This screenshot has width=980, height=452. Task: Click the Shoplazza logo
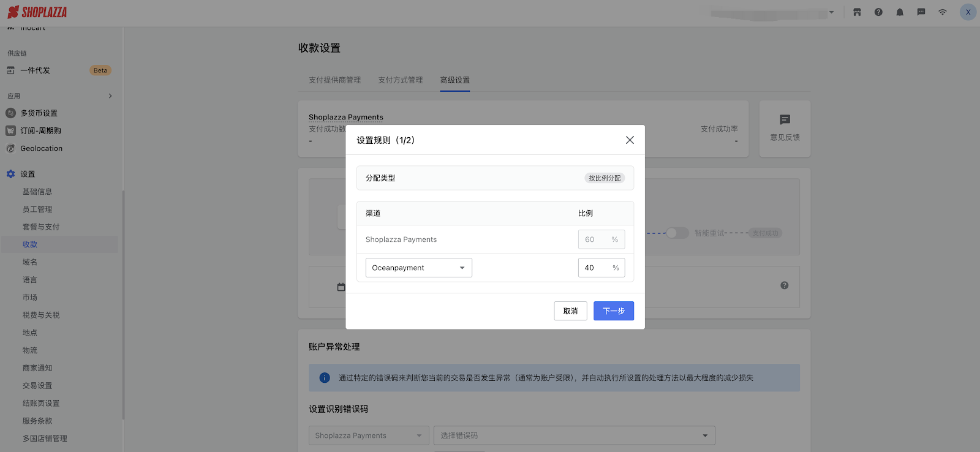coord(37,12)
